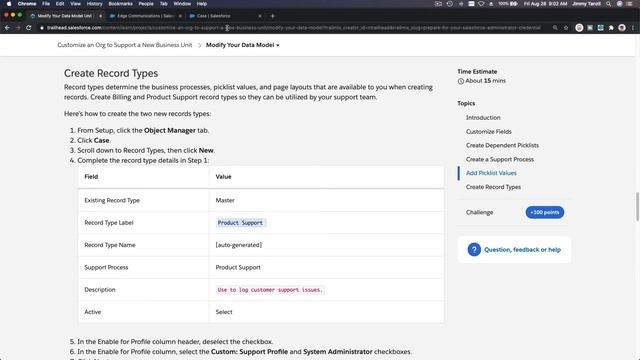Screen dimensions: 640x360
Task: Open the History menu
Action: [94, 4]
